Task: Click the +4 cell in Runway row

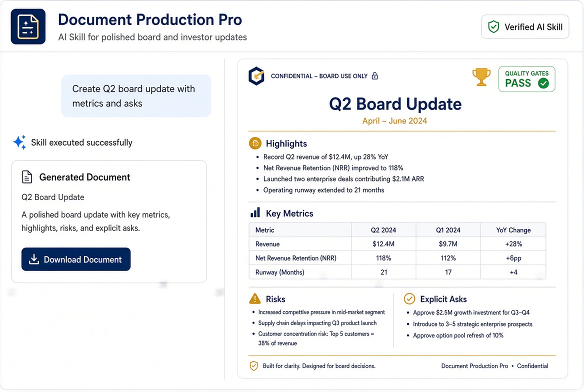Action: [x=513, y=272]
